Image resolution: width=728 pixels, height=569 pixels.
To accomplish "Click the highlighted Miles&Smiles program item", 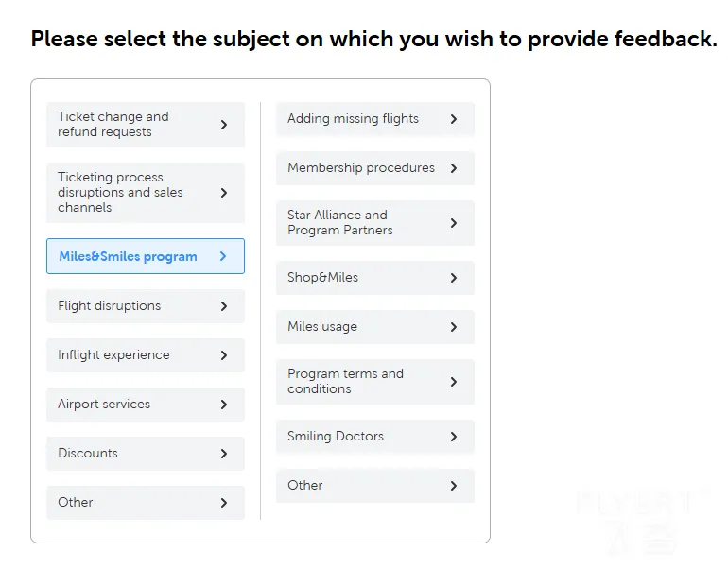I will [x=146, y=256].
